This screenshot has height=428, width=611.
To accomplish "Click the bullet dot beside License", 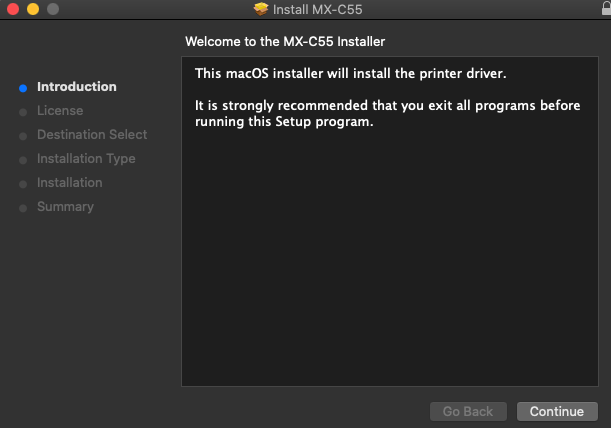I will [23, 112].
